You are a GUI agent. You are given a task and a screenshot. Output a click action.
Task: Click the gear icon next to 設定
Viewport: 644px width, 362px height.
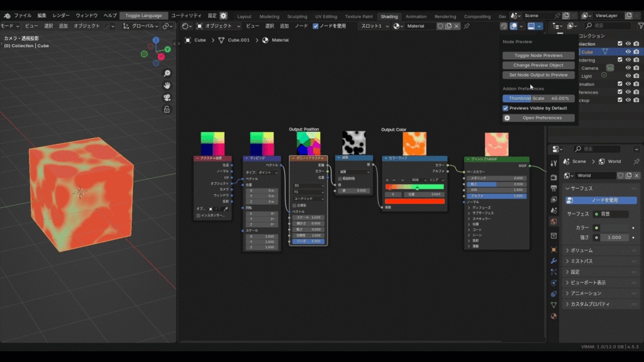point(223,16)
